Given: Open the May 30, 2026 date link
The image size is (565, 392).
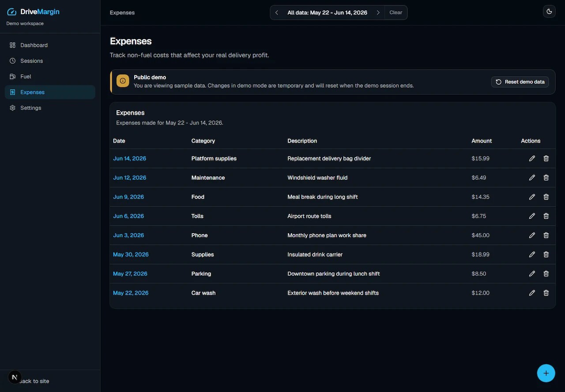Looking at the screenshot, I should click(131, 254).
